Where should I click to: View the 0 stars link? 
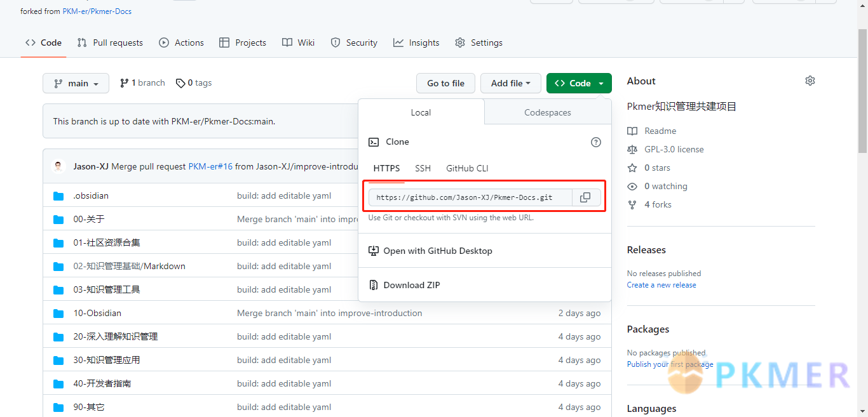649,168
